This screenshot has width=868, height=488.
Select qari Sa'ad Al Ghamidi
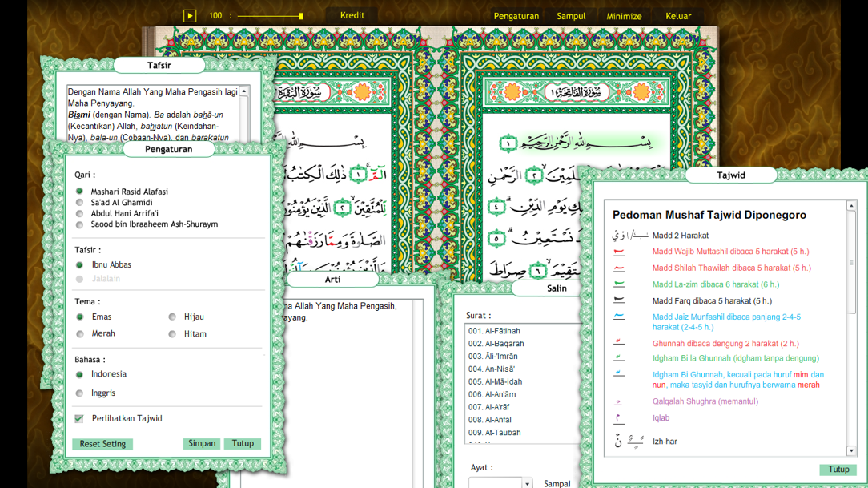(x=78, y=202)
